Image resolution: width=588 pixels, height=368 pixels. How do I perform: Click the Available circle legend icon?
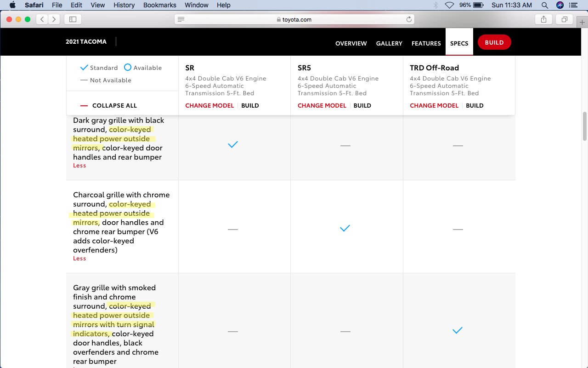click(x=128, y=67)
